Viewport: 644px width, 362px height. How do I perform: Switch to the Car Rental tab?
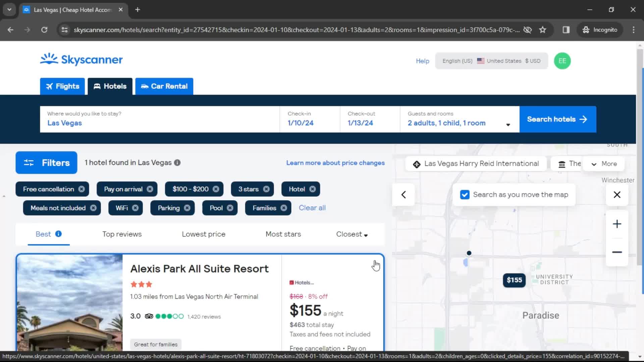(x=164, y=86)
